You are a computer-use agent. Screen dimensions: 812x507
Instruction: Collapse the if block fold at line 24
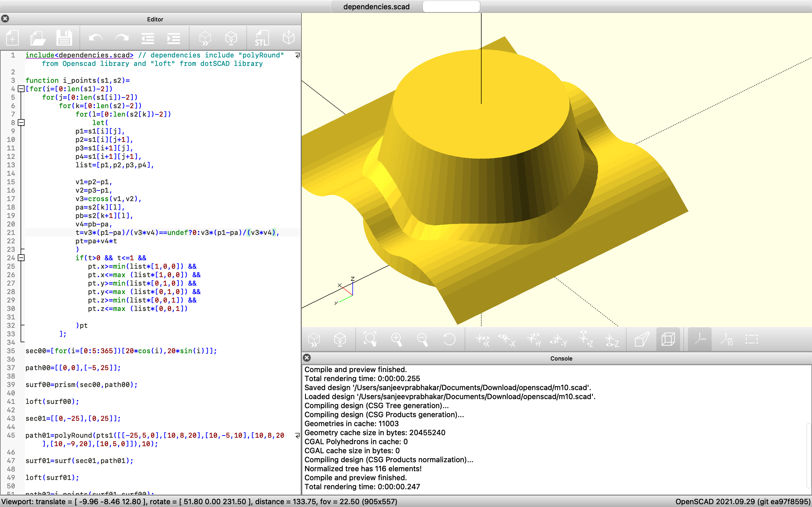click(x=21, y=258)
